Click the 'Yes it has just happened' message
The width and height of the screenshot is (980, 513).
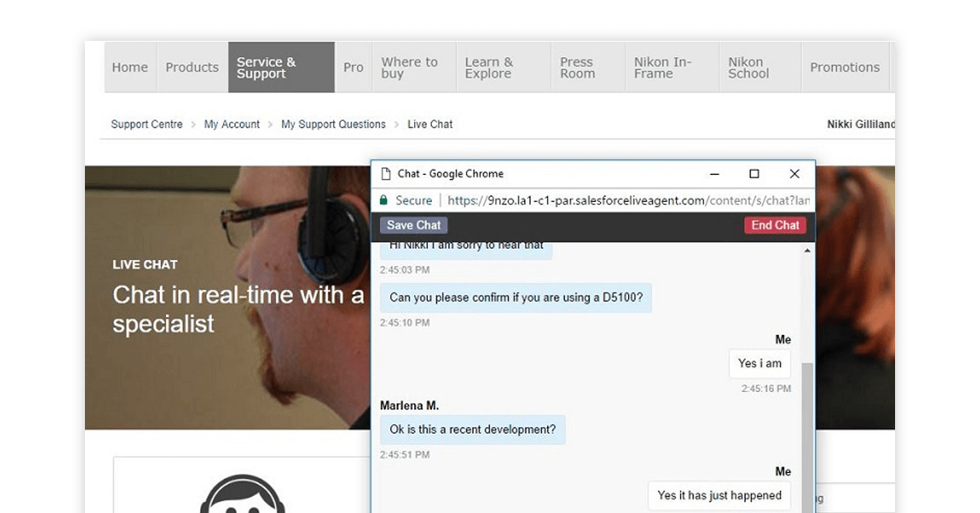(719, 496)
